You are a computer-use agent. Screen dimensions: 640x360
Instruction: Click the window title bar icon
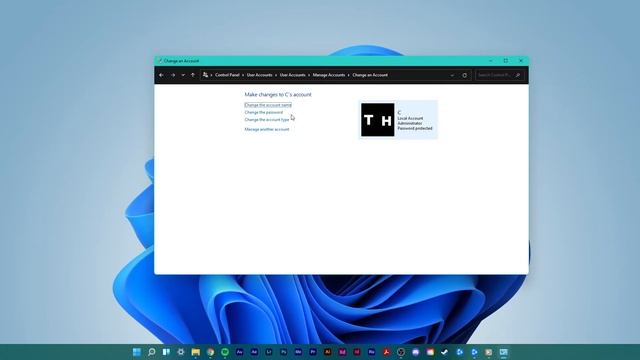click(x=160, y=61)
